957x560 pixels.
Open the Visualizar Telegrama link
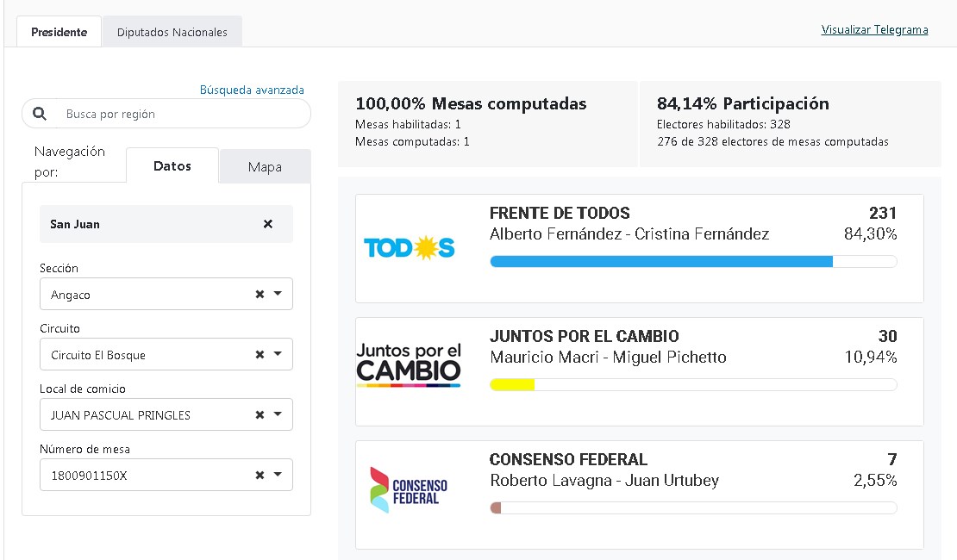click(874, 30)
